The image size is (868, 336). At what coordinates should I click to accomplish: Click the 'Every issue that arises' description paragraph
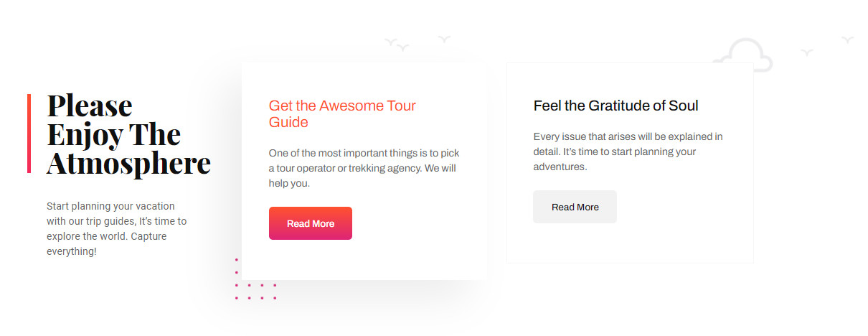pos(628,151)
